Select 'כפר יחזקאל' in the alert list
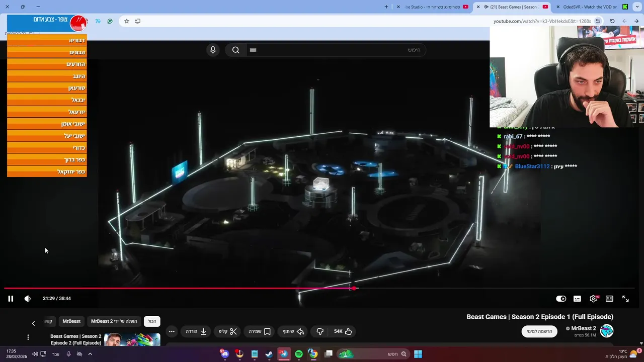This screenshot has width=644, height=362. coord(47,171)
